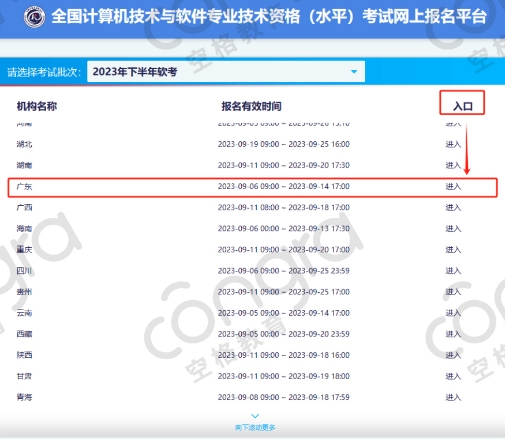The image size is (505, 439).
Task: Click the 海南 registration period ending 09-13 17:30
Action: tap(284, 229)
